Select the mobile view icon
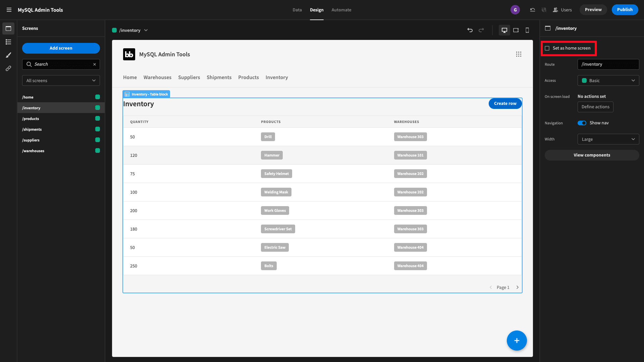This screenshot has height=362, width=644. (527, 30)
